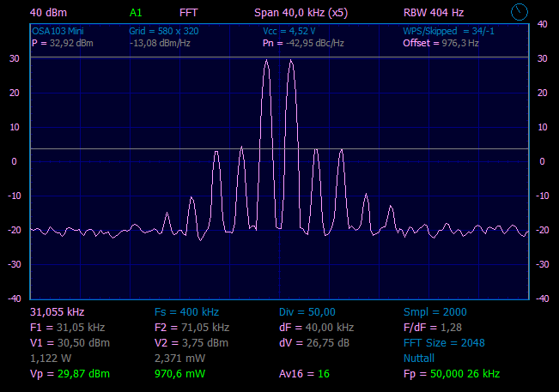Image resolution: width=559 pixels, height=392 pixels.
Task: Click the F2 = 71,05 kHz marker readout
Action: 191,327
